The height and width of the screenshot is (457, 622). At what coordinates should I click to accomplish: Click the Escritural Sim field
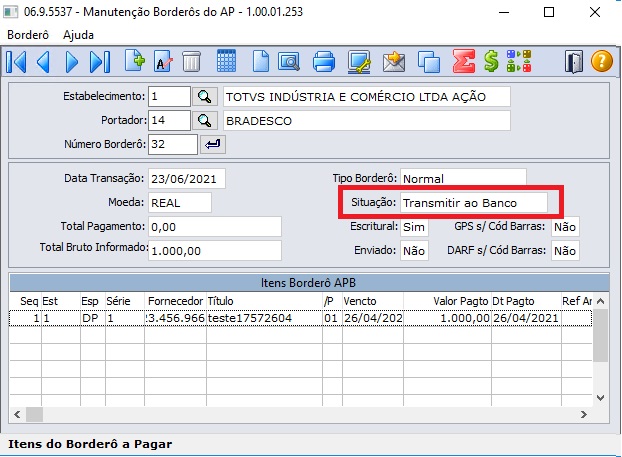414,227
